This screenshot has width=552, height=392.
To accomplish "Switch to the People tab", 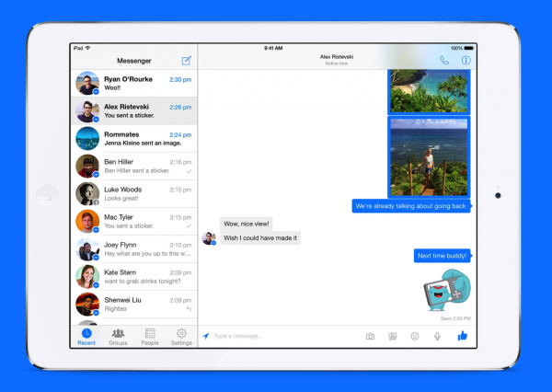I will click(x=150, y=337).
